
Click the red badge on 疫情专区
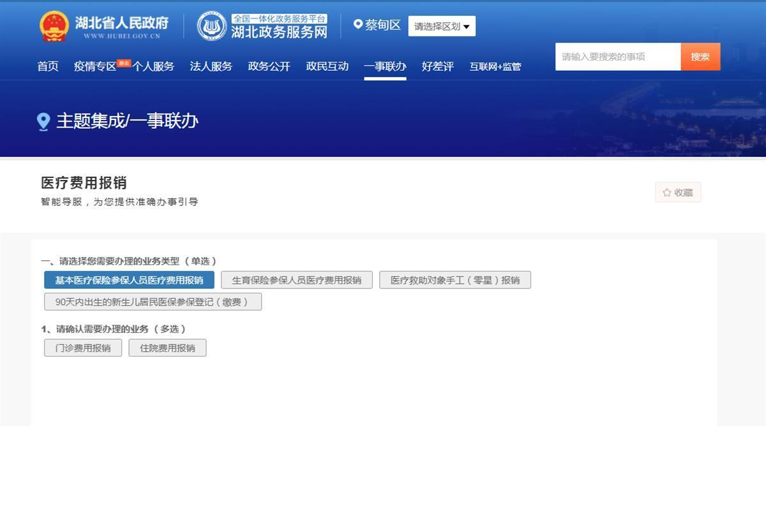(124, 63)
